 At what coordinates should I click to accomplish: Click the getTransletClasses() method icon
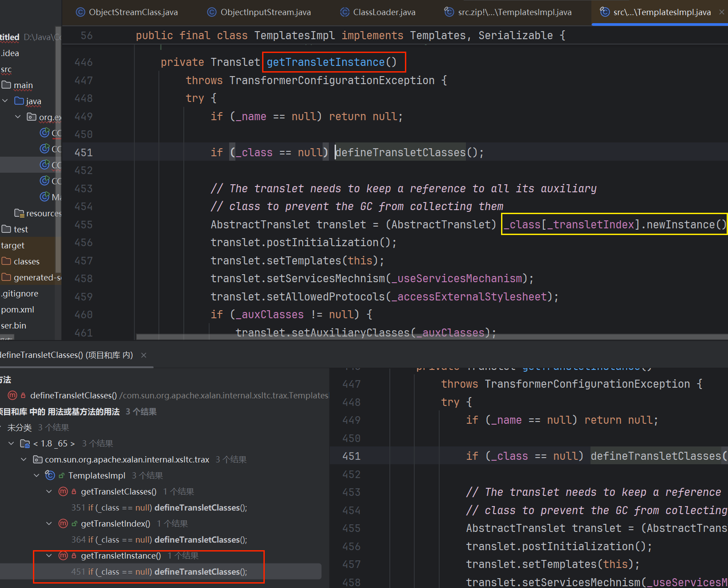tap(63, 491)
